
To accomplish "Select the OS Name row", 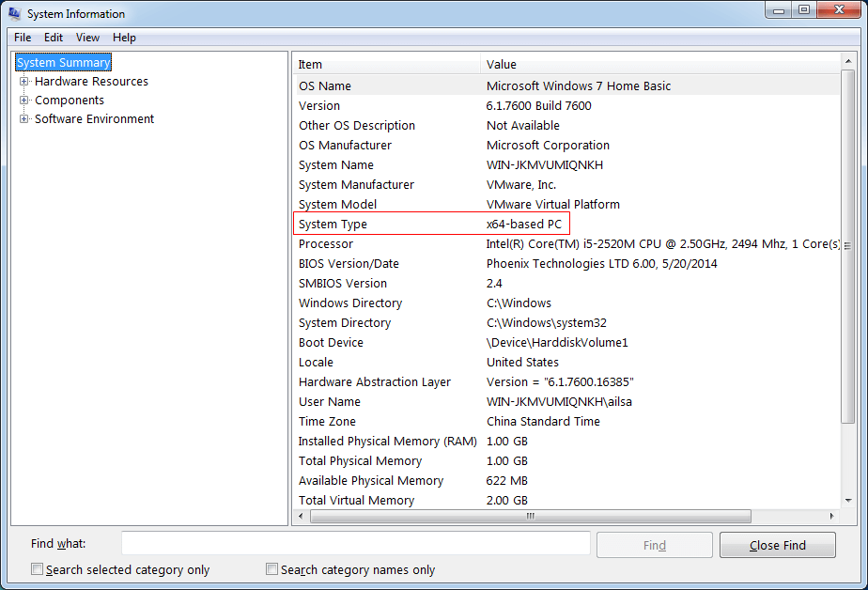I will [566, 86].
